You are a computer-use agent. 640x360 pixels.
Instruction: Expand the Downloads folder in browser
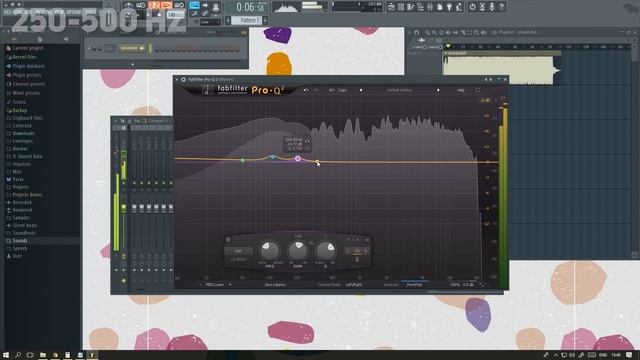pyautogui.click(x=20, y=133)
